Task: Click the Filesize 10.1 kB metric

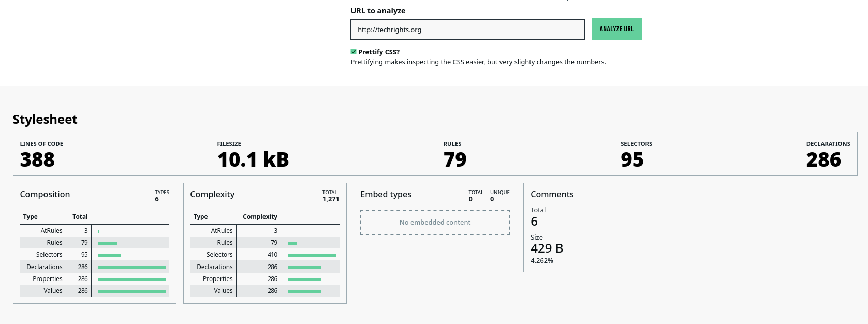Action: pos(253,159)
